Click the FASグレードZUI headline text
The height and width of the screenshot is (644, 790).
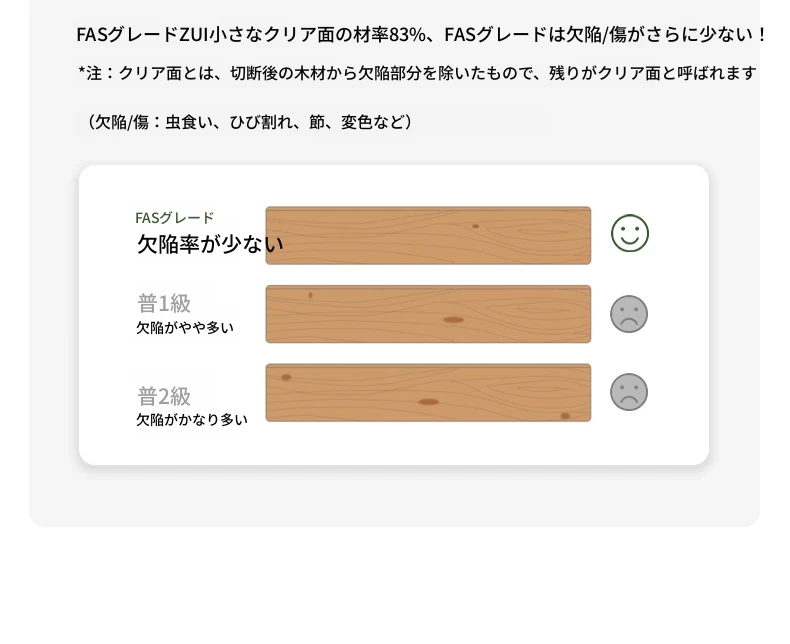421,35
